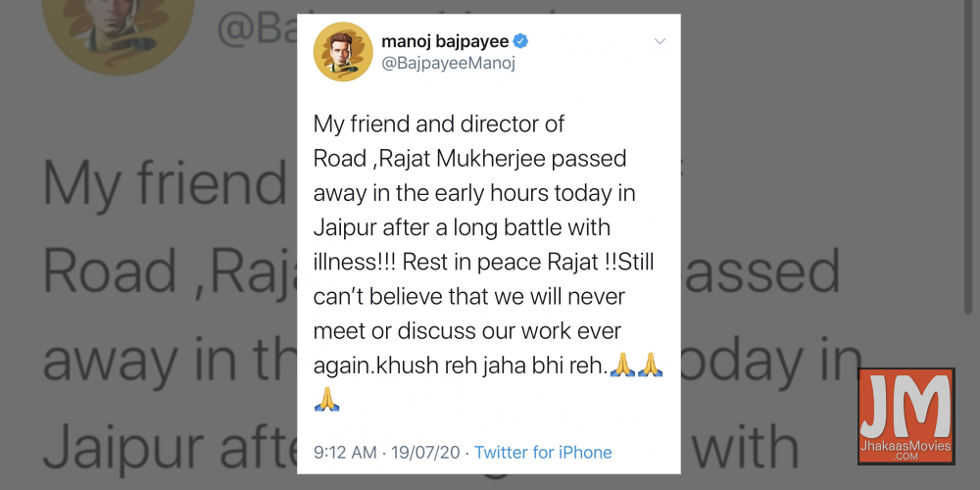980x490 pixels.
Task: Click the large background text My friend
Action: [x=165, y=184]
